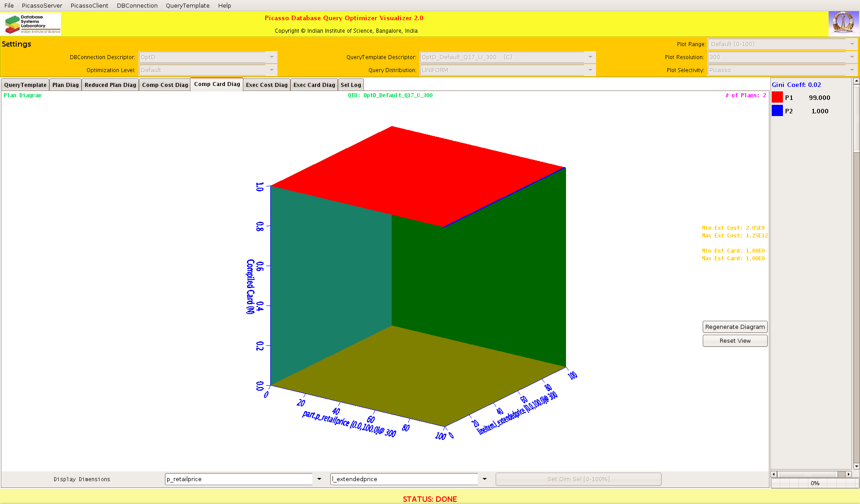Open the Help menu
Viewport: 860px width, 504px height.
pyautogui.click(x=225, y=5)
